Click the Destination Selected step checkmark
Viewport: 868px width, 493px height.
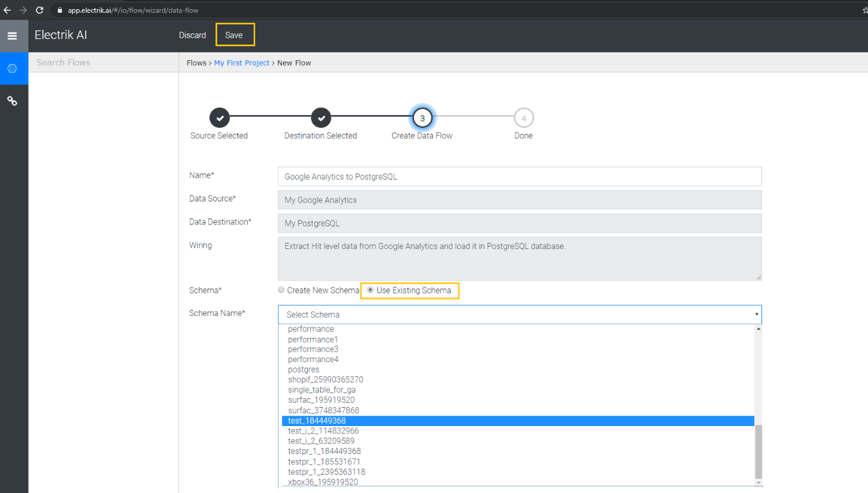(x=321, y=117)
